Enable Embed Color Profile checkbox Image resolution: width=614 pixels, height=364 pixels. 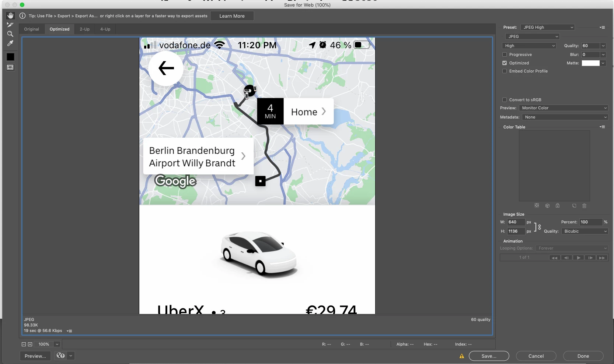(505, 71)
